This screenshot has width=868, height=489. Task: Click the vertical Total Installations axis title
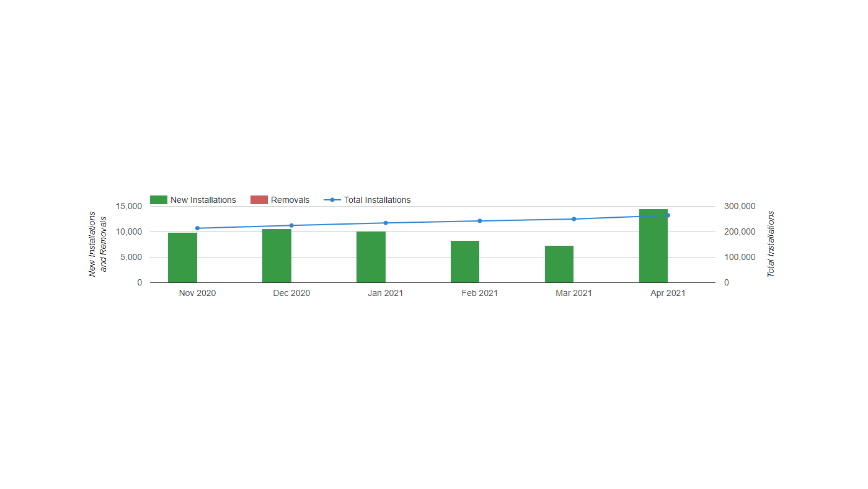point(771,244)
